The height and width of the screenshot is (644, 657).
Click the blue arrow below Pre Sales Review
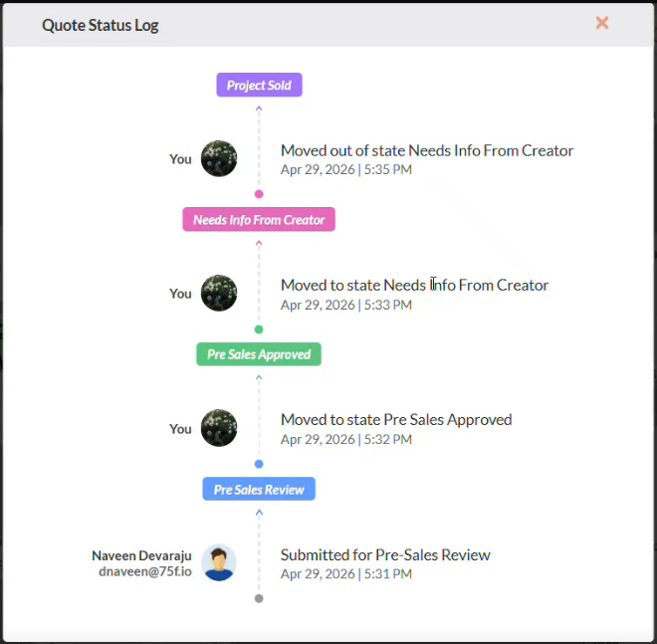coord(259,513)
